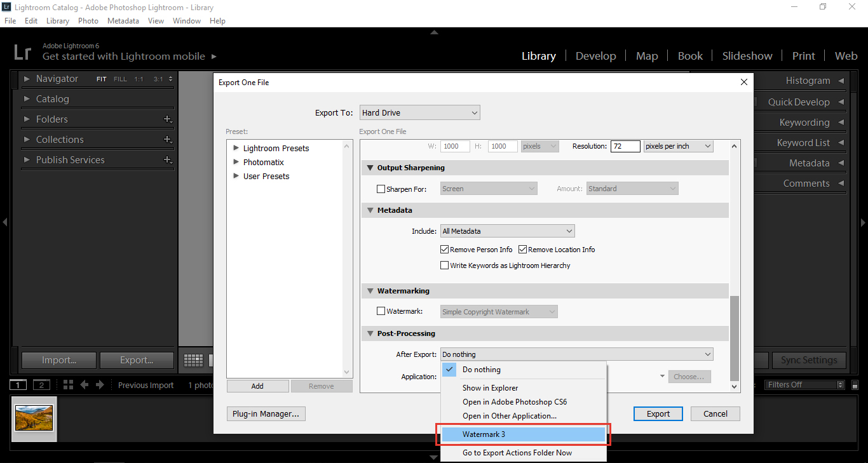868x463 pixels.
Task: Collapse Watermarking section
Action: 369,291
